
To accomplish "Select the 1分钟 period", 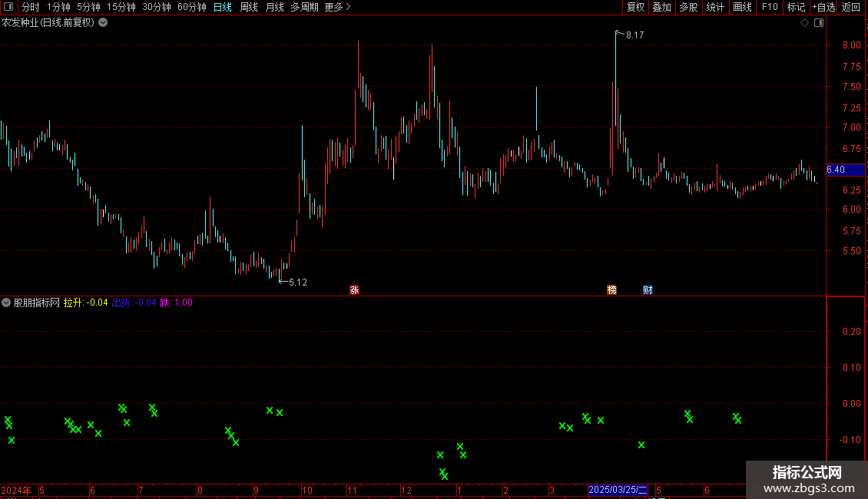I will point(58,7).
